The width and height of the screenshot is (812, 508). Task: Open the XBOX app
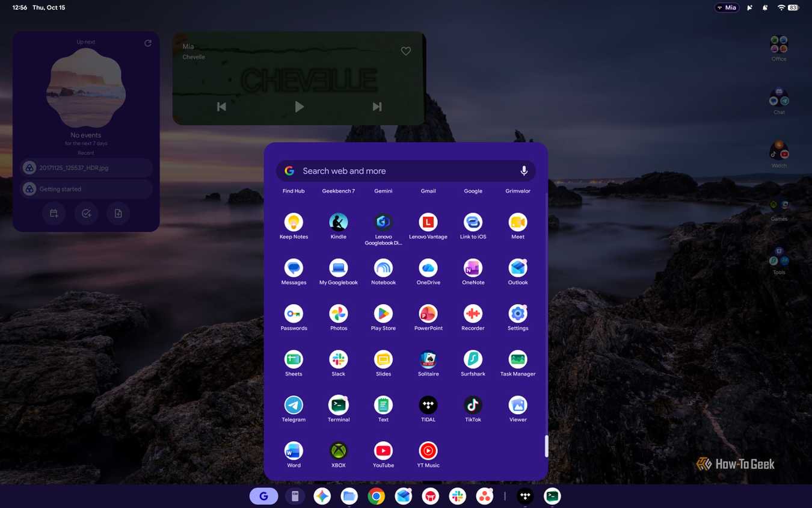(x=339, y=451)
